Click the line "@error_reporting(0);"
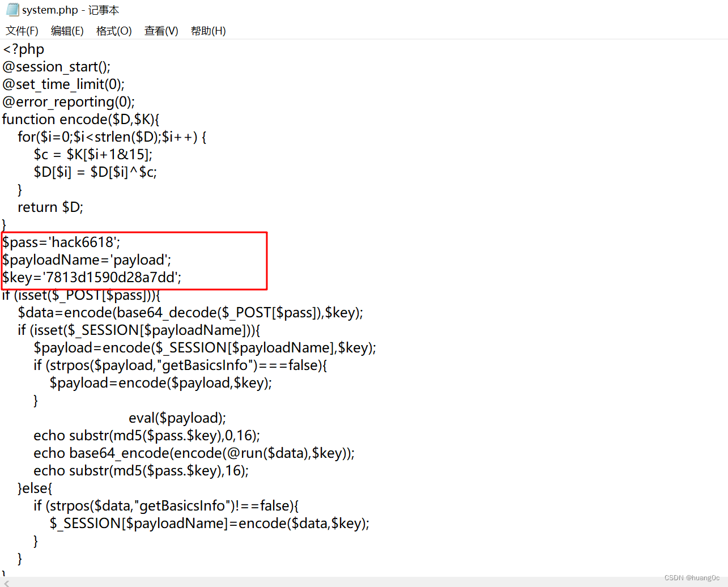This screenshot has height=587, width=728. coord(69,102)
